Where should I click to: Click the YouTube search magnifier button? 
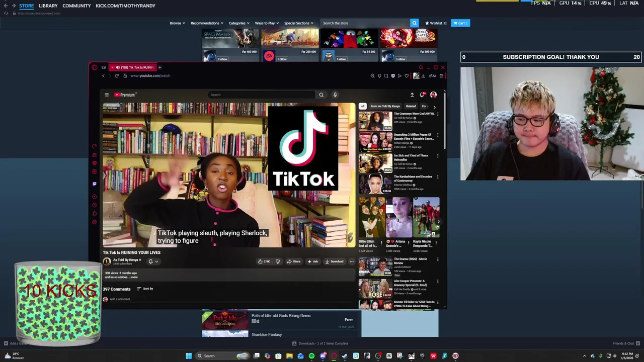tap(321, 95)
